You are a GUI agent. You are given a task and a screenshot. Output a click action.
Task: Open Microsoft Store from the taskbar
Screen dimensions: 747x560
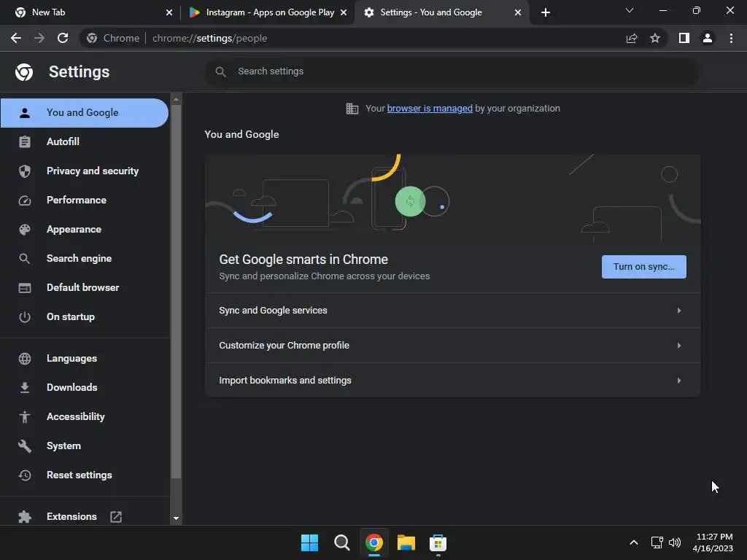438,542
